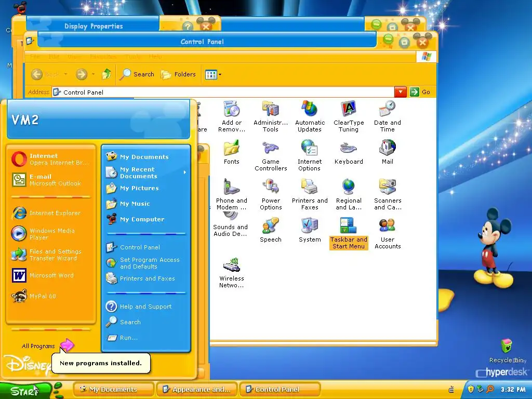
Task: Open Wireless Network Setup icon
Action: (231, 272)
